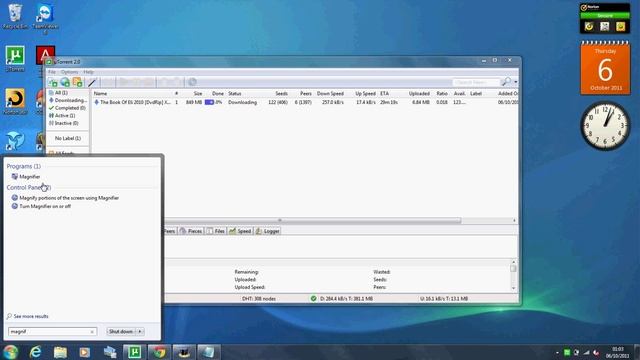The height and width of the screenshot is (360, 640).
Task: Click the details pane vertical scrollbar down arrow
Action: point(513,288)
